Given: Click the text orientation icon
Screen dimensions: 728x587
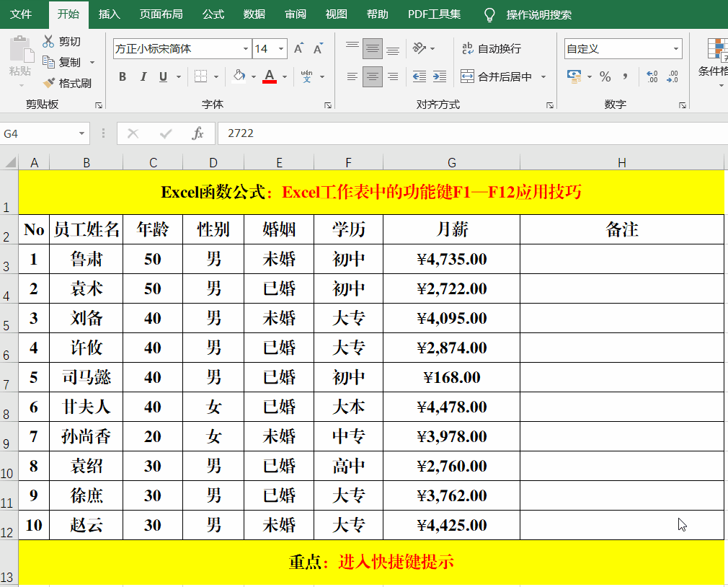Looking at the screenshot, I should 420,48.
